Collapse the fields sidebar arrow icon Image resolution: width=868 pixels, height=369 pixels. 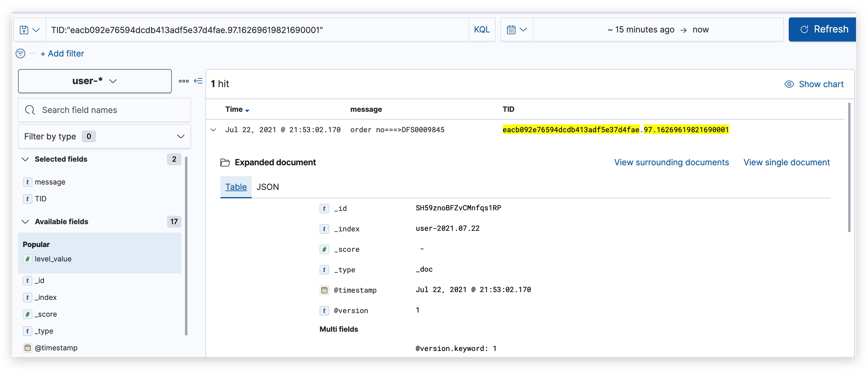198,81
